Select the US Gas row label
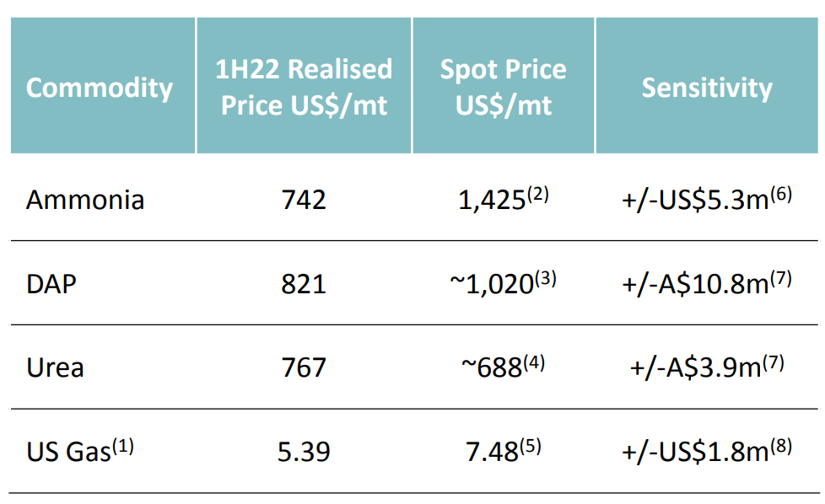This screenshot has width=825, height=504. [80, 450]
